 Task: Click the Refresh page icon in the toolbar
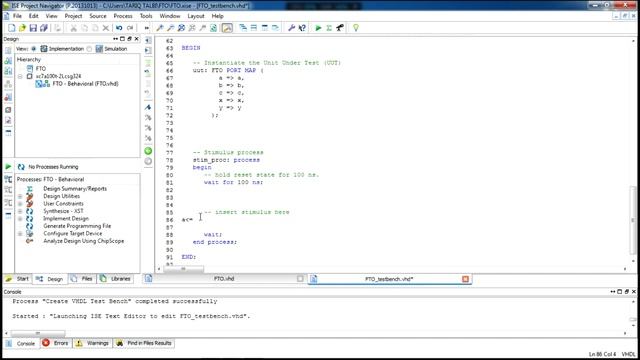point(213,28)
